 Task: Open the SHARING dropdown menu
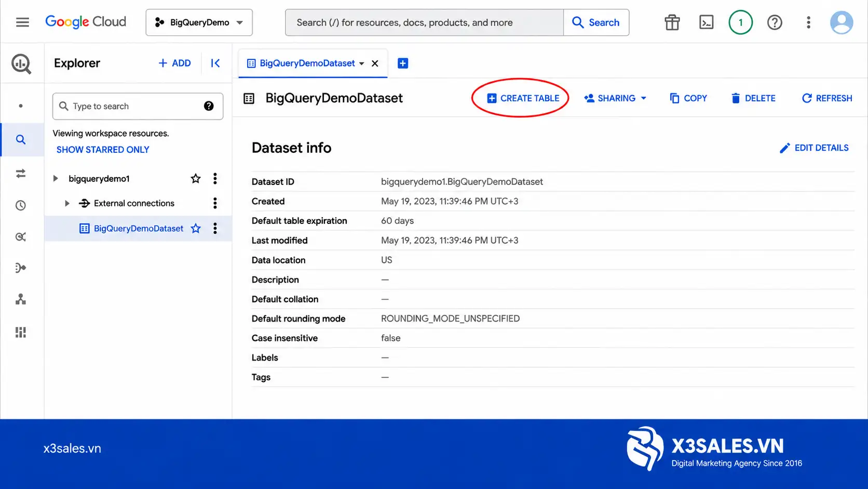(x=615, y=98)
